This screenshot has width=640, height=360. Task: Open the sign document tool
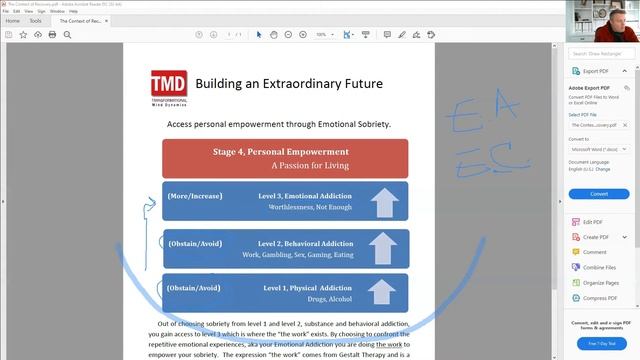point(416,35)
